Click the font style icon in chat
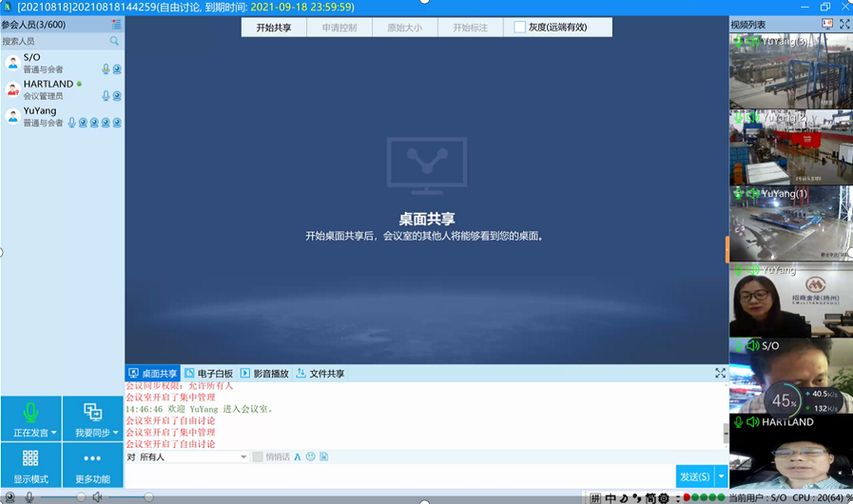853x504 pixels. 298,457
